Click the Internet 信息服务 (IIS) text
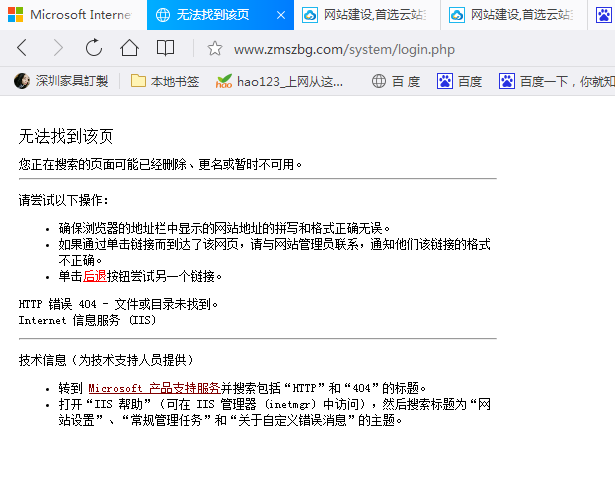The image size is (615, 494). 87,320
